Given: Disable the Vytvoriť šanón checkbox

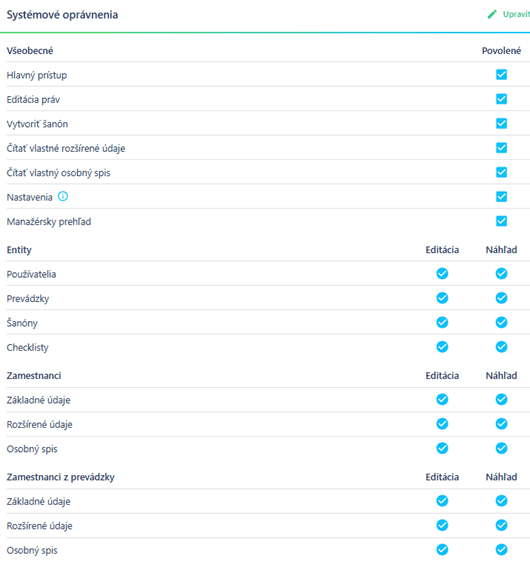Looking at the screenshot, I should [x=501, y=123].
